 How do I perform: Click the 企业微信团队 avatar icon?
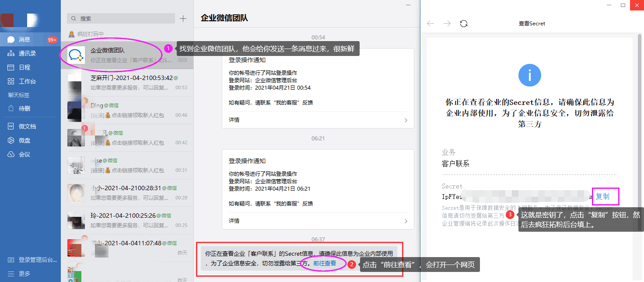pos(77,55)
